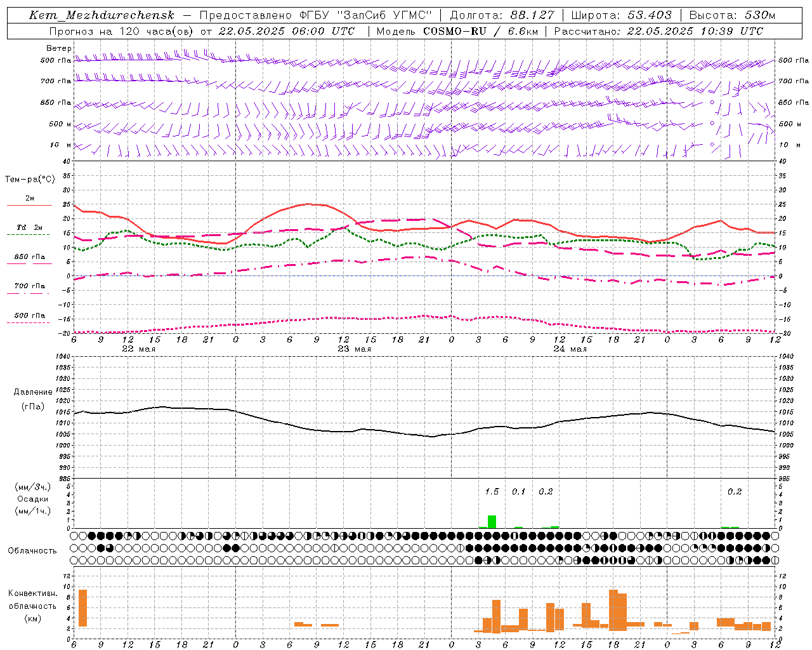The width and height of the screenshot is (812, 650).
Task: Select the provider text ФГБУ "ЗапСиб УГМС"
Action: (x=365, y=15)
